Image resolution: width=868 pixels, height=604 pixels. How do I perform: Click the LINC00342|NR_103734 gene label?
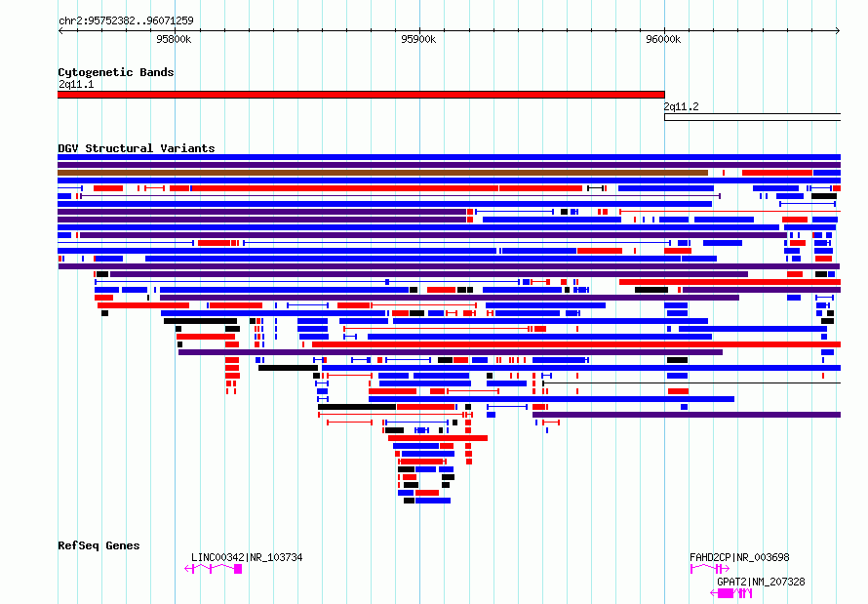pos(247,557)
